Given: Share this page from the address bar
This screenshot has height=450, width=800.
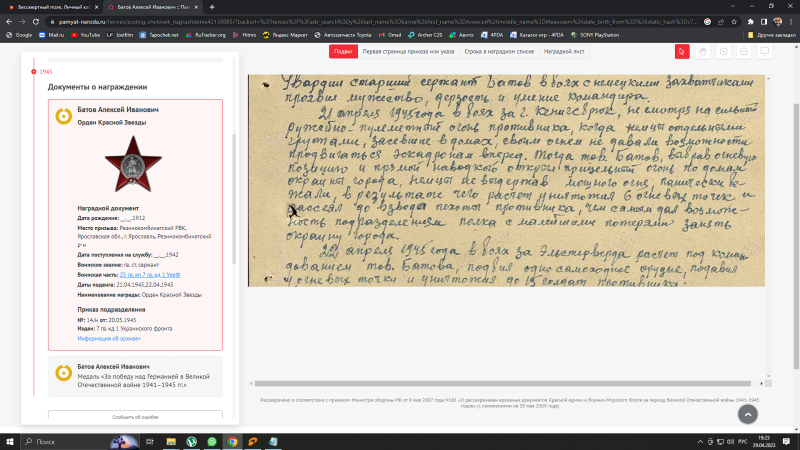Looking at the screenshot, I should click(721, 22).
